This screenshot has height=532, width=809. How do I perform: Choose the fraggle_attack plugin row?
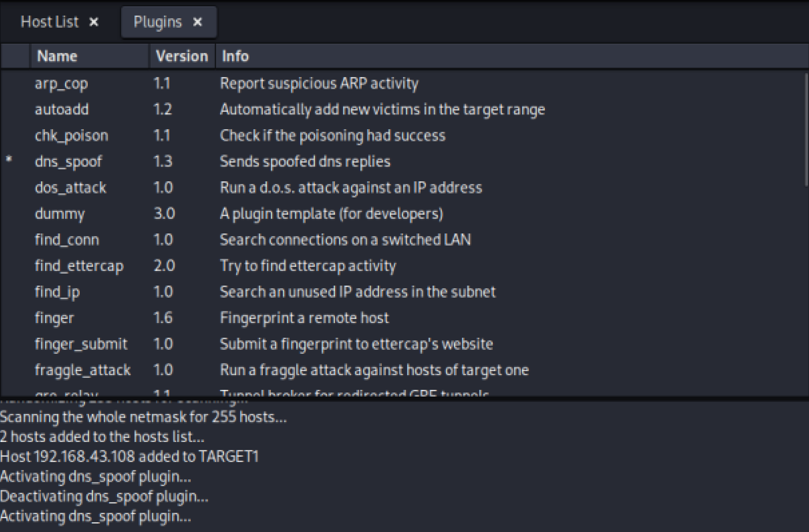point(82,370)
